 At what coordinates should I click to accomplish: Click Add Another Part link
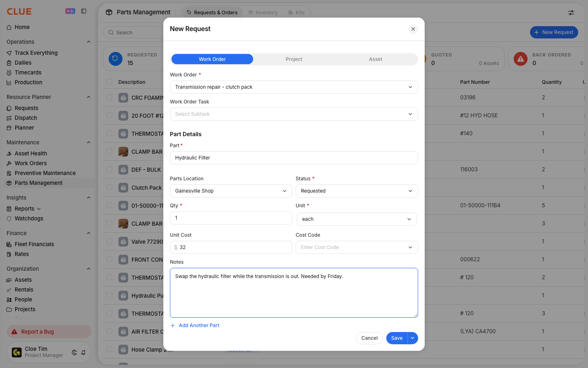(195, 325)
